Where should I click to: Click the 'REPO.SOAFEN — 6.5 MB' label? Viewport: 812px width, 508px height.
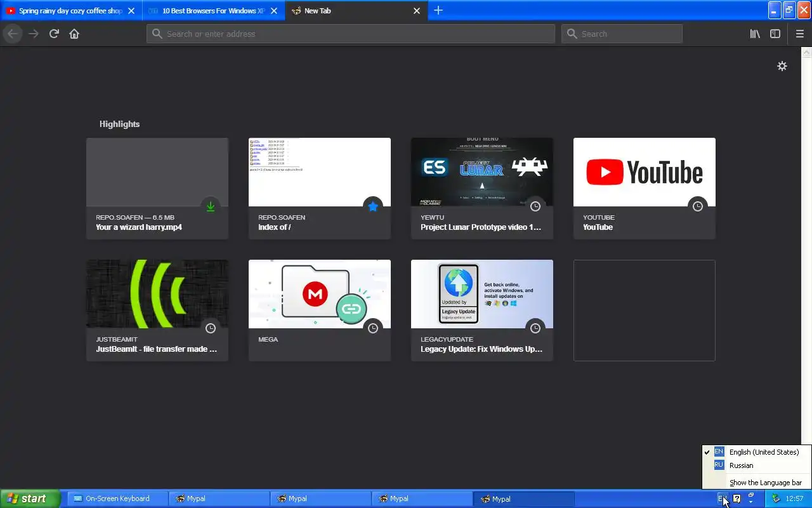[135, 217]
